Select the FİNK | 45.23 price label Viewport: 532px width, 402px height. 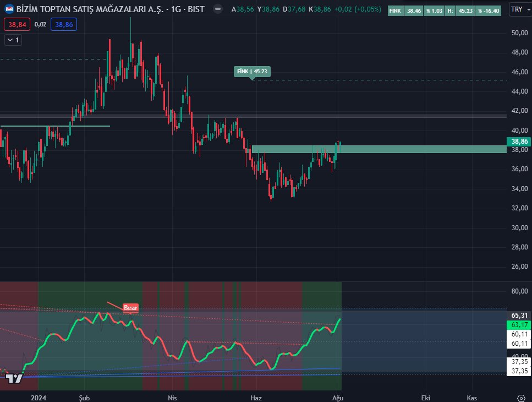pyautogui.click(x=252, y=71)
